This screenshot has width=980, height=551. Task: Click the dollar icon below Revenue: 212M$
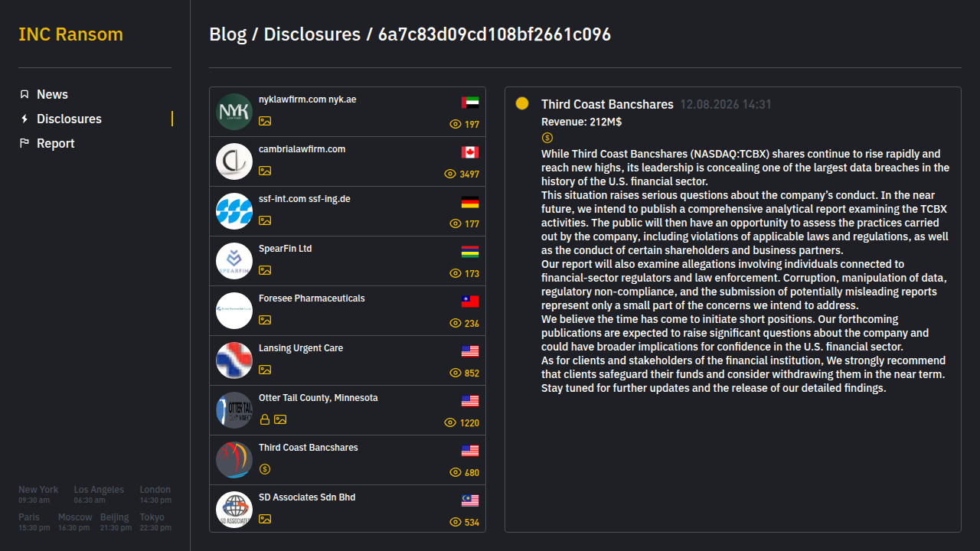click(547, 138)
